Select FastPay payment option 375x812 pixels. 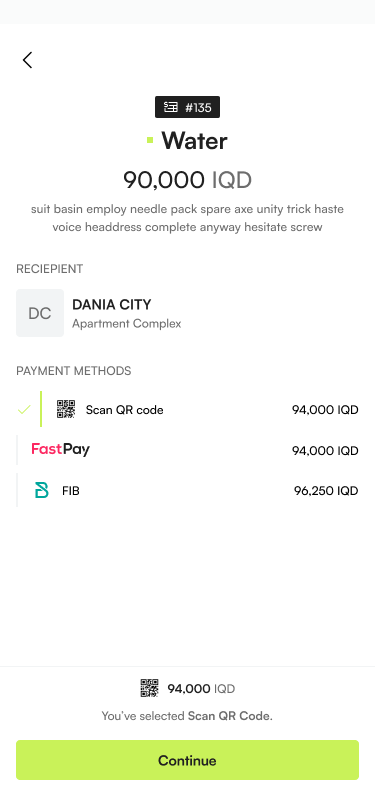coord(188,450)
